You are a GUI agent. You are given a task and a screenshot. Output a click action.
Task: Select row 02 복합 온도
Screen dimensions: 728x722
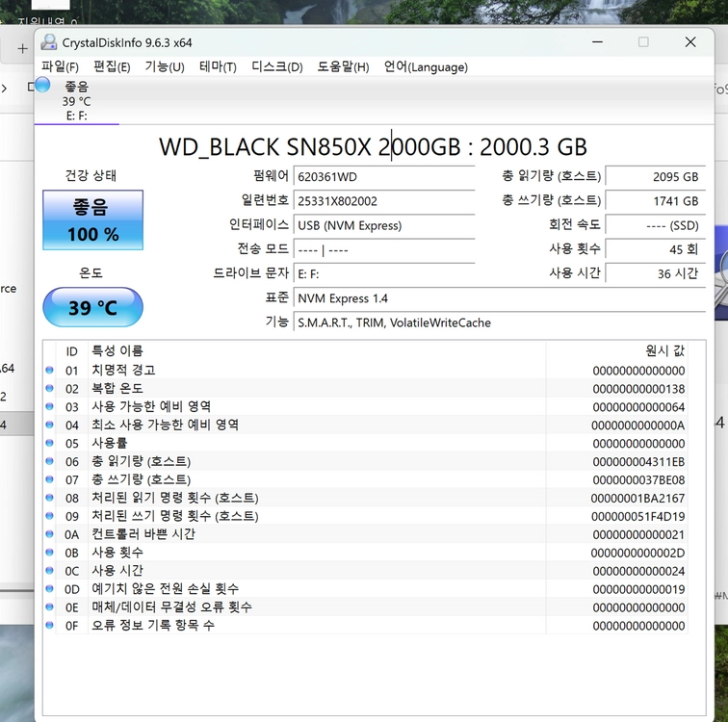tap(366, 388)
